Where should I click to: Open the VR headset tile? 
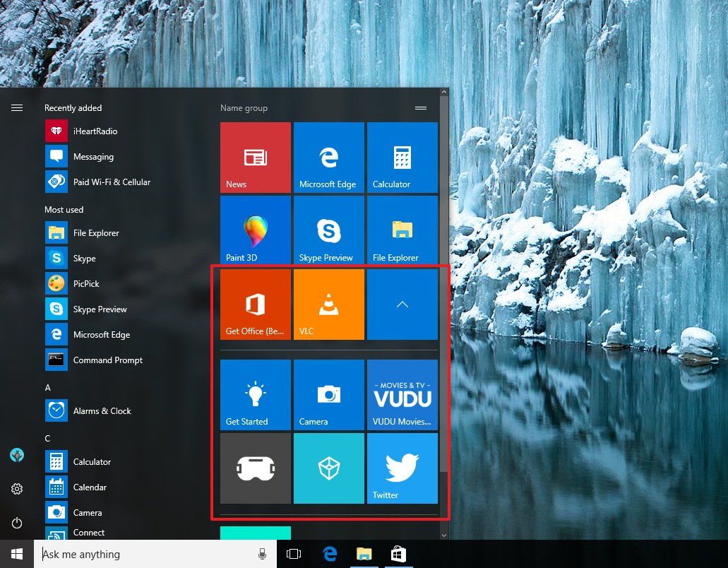coord(255,468)
